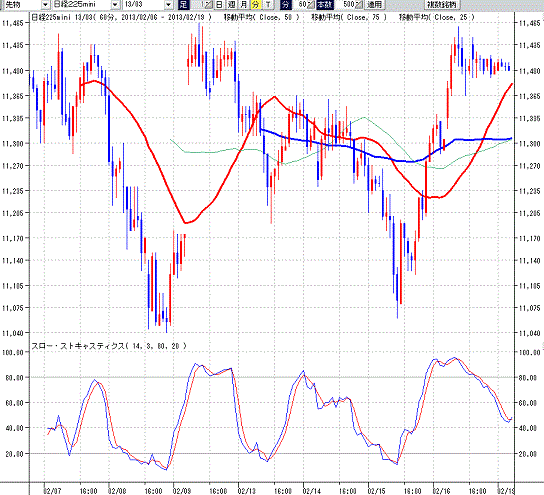Click the 60.00 value on right stochastic axis
The height and width of the screenshot is (495, 544).
pyautogui.click(x=528, y=403)
